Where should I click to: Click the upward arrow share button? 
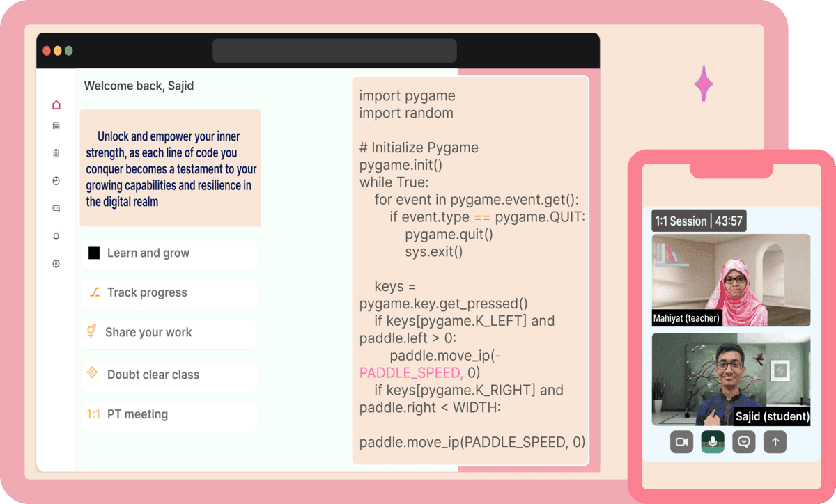(775, 442)
